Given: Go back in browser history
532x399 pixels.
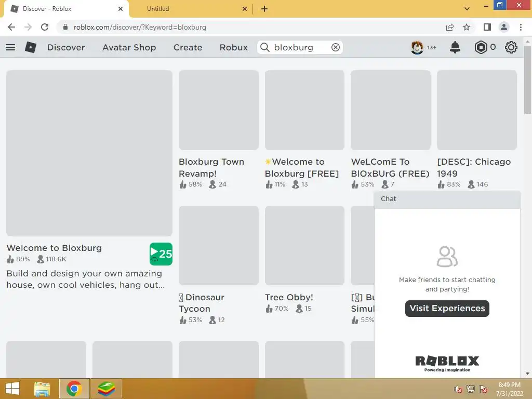Looking at the screenshot, I should [x=11, y=27].
